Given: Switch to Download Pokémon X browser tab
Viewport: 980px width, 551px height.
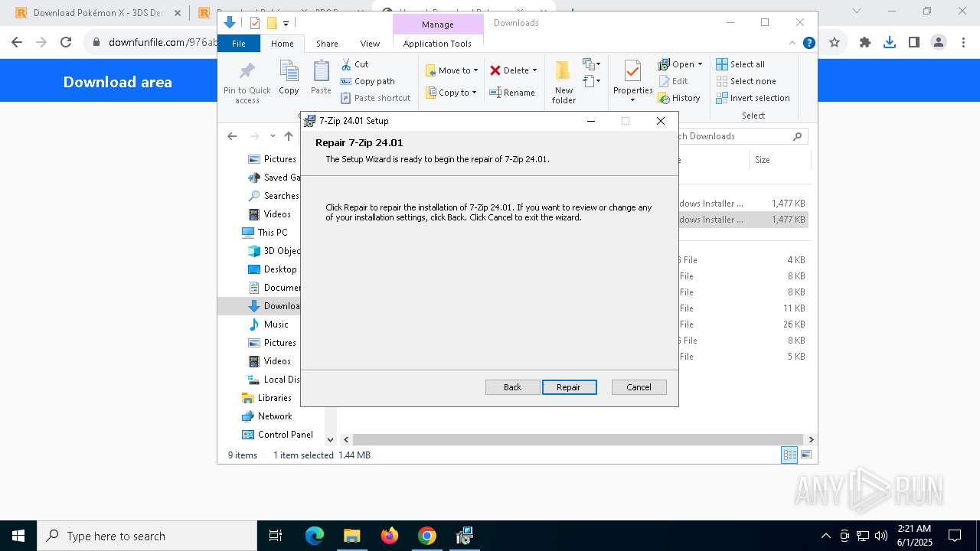Looking at the screenshot, I should point(98,13).
